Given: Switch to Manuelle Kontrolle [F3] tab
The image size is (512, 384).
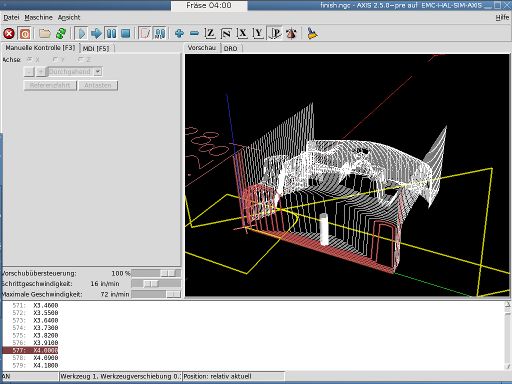Looking at the screenshot, I should tap(40, 48).
